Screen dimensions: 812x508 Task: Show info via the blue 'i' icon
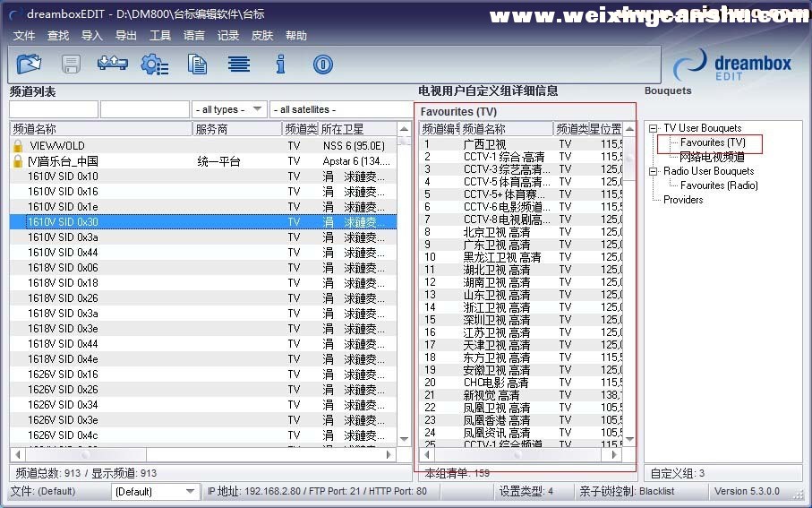(x=281, y=65)
